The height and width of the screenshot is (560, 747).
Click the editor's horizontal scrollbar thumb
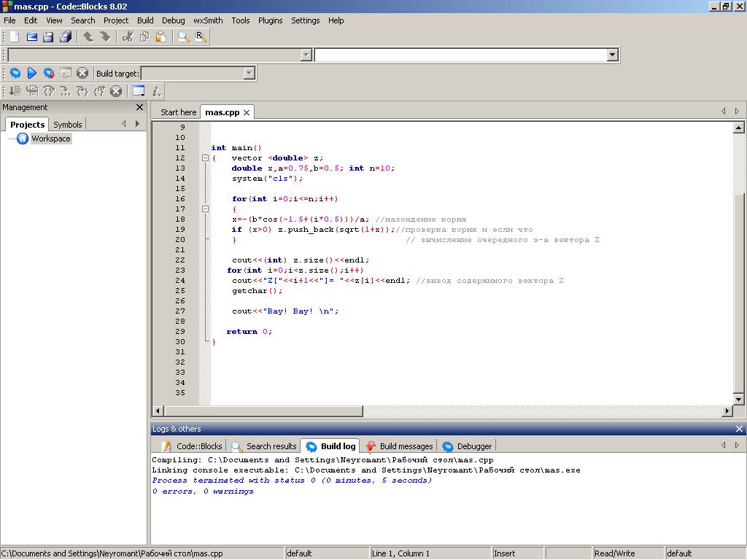(x=263, y=411)
